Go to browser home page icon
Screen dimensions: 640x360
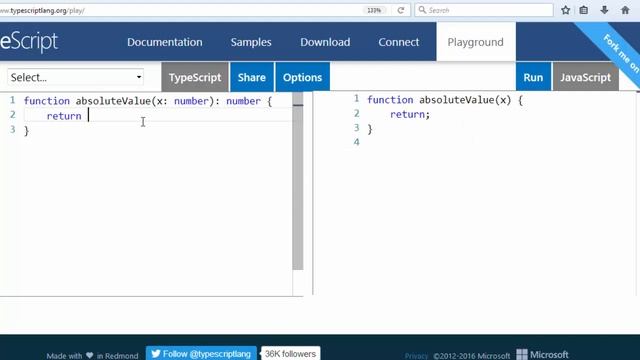625,10
